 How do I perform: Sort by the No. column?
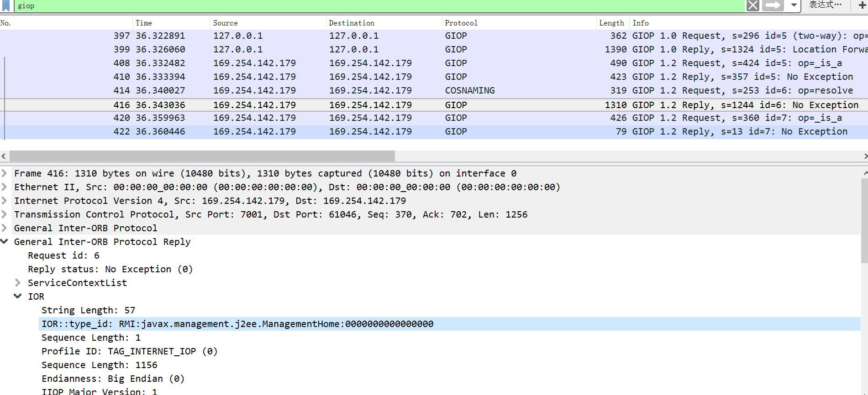(66, 23)
